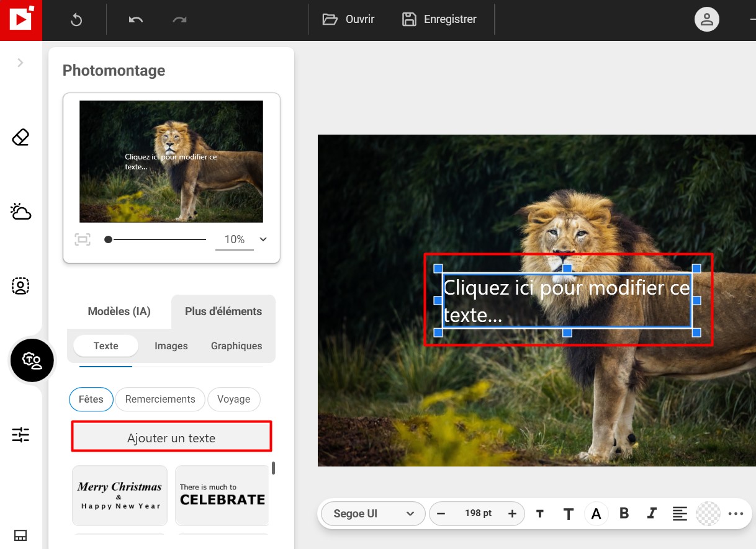Switch to the Modèles (IA) tab
This screenshot has height=549, width=756.
119,311
